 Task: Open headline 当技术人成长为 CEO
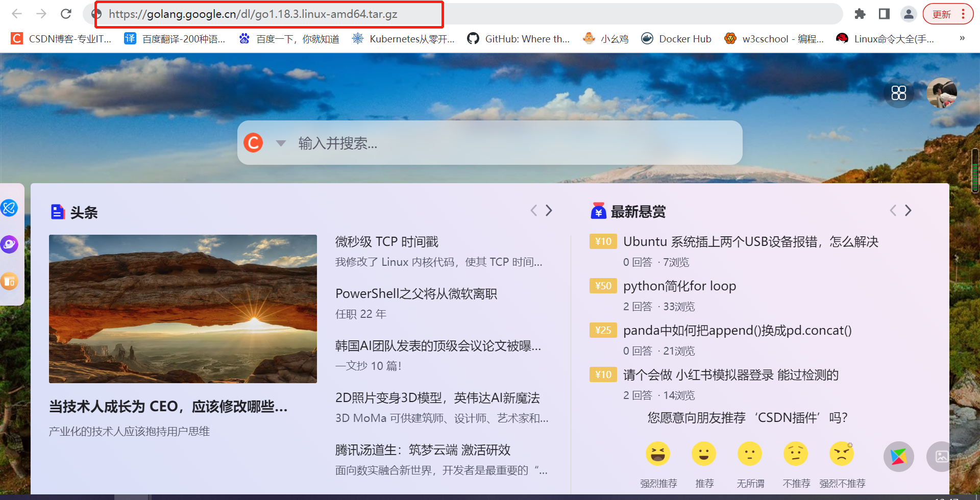tap(168, 407)
